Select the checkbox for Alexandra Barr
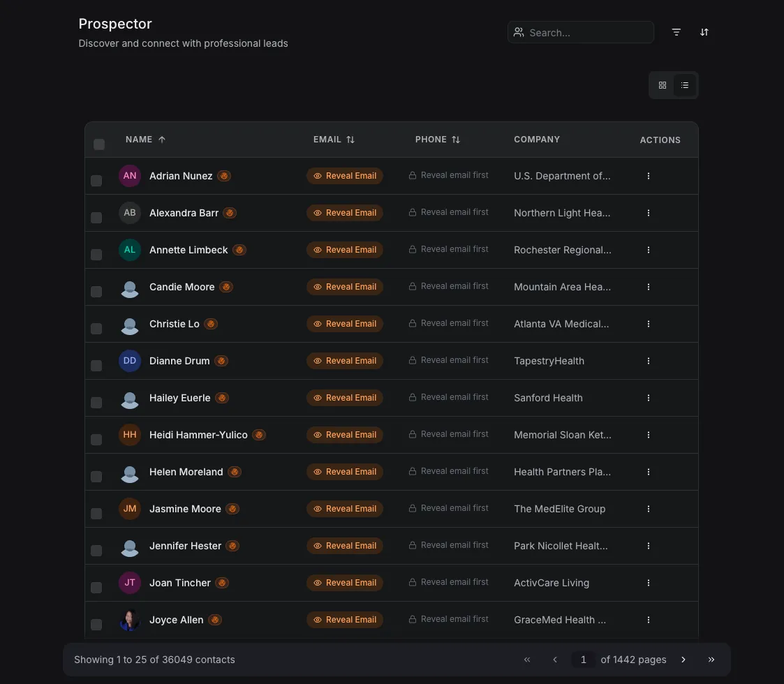This screenshot has width=784, height=684. point(96,217)
